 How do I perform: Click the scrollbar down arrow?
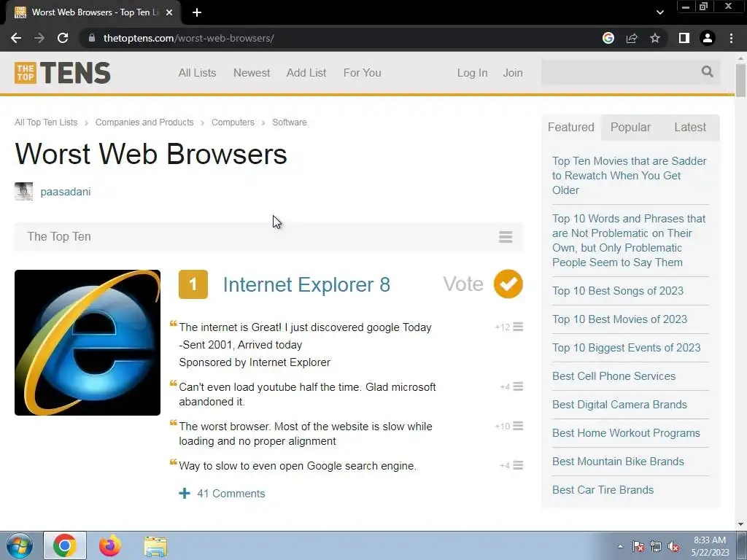[x=740, y=524]
